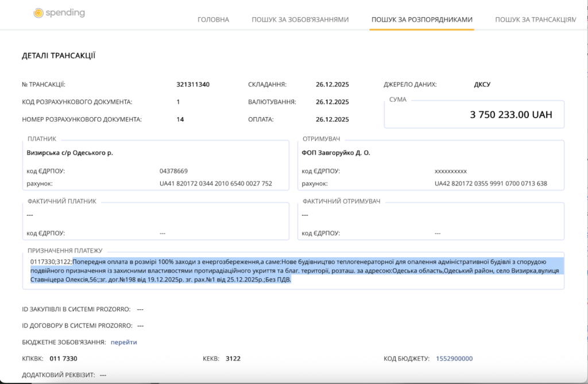Go to Пошук за трансакціями tab
Viewport: 588px width, 384px height.
point(535,20)
